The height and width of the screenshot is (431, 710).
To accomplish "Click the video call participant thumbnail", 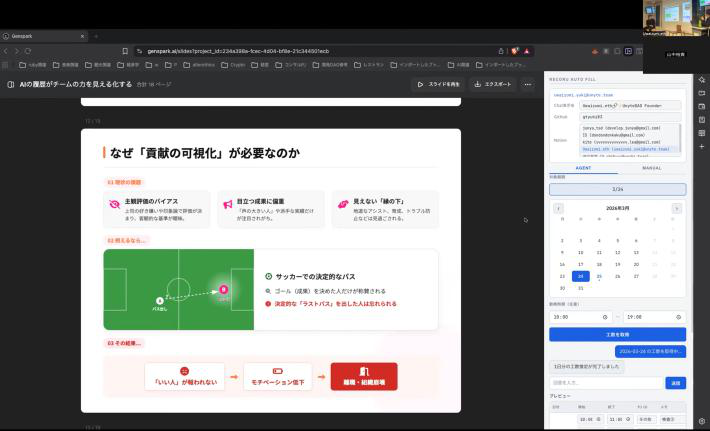I will pos(676,18).
